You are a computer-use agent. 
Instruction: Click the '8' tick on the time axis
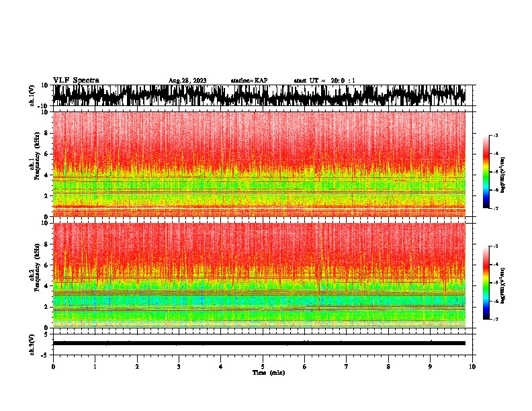point(388,367)
